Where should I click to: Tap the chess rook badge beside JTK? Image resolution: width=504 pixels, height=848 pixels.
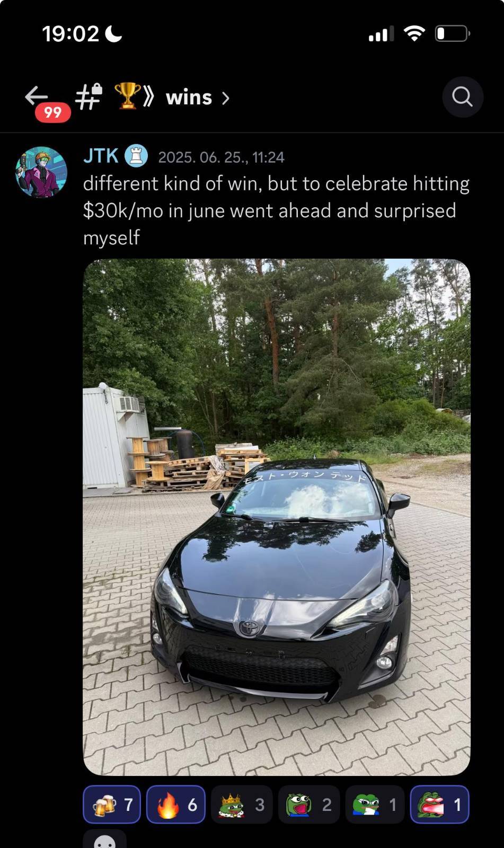click(x=136, y=156)
